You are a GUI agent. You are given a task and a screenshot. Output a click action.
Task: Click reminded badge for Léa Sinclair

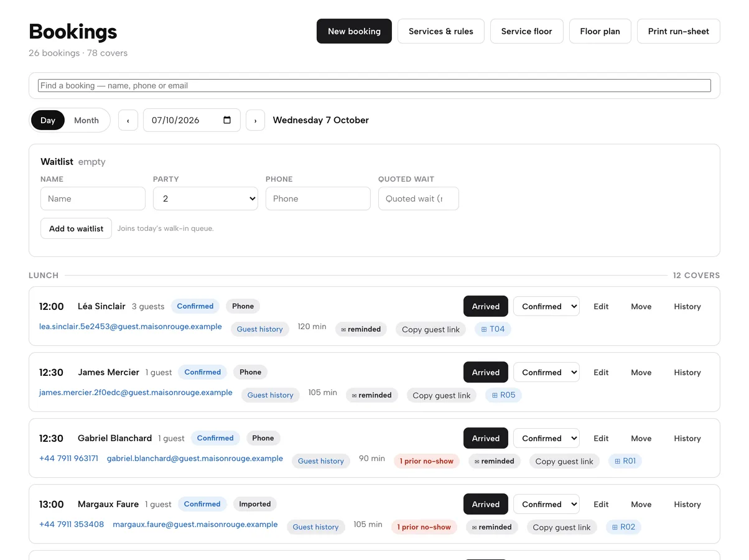(361, 329)
